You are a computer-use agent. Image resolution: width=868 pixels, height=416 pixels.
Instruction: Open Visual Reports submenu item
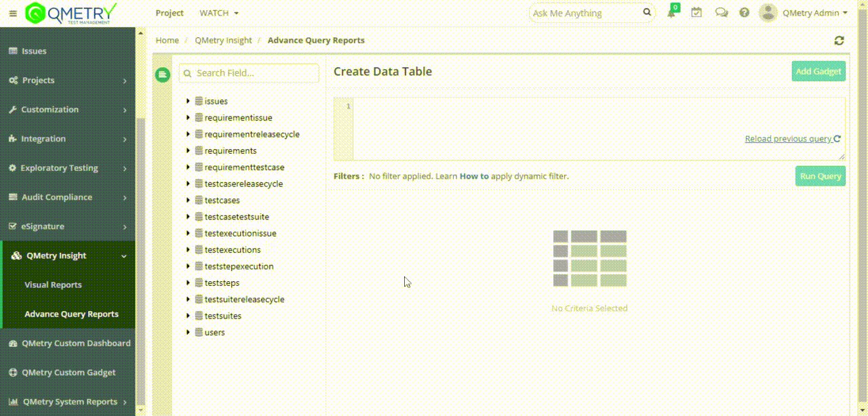coord(53,285)
